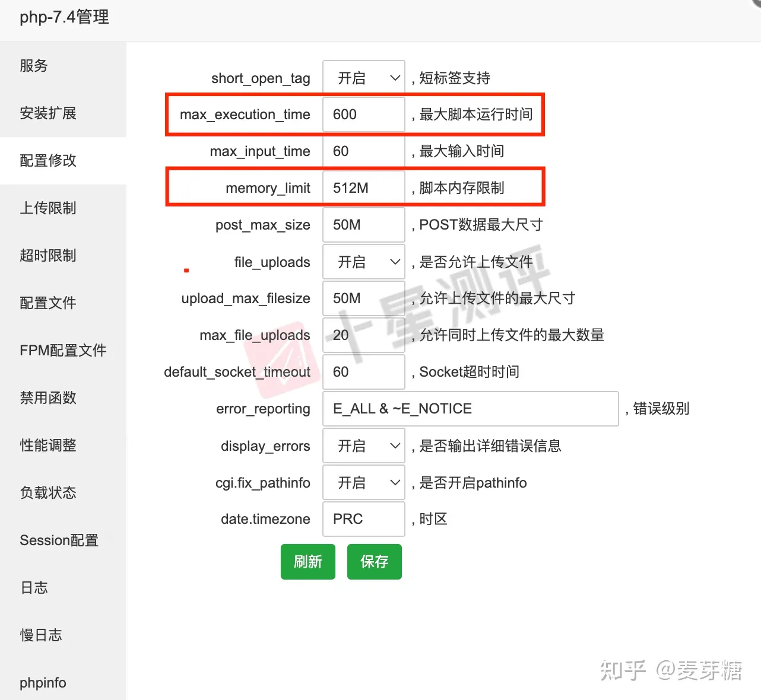Open the 性能调整 page
Screen dimensions: 761x700
47,446
